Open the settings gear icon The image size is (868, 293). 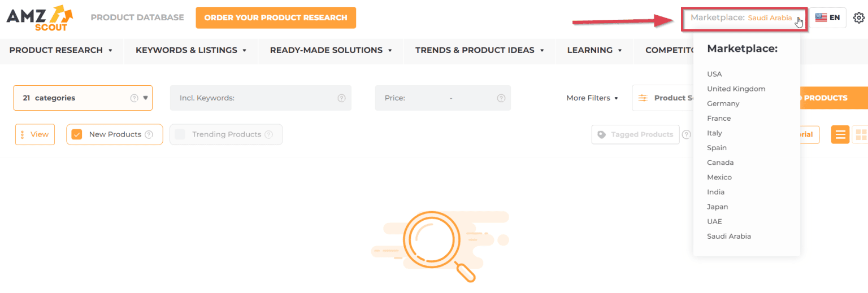[858, 18]
